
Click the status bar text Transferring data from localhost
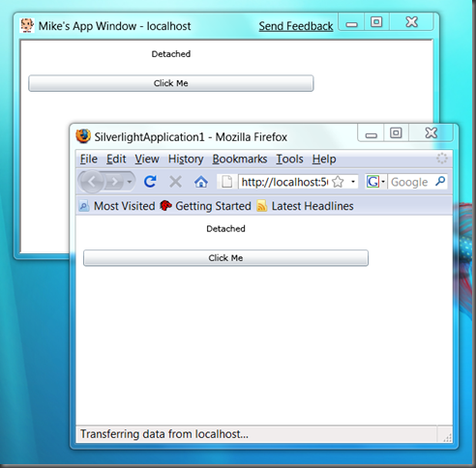(164, 434)
